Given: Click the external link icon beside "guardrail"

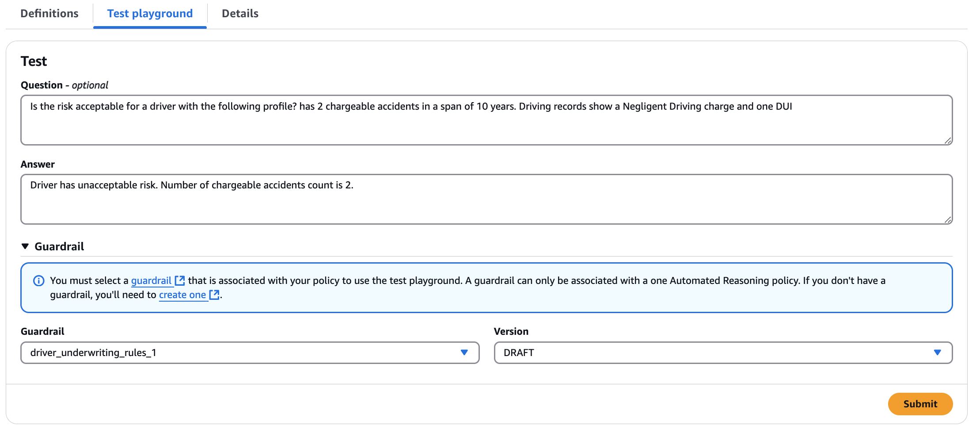Looking at the screenshot, I should (x=179, y=280).
